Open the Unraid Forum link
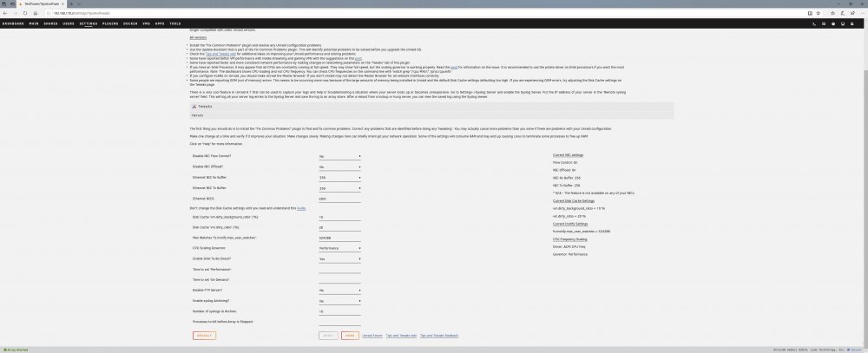 (x=372, y=336)
